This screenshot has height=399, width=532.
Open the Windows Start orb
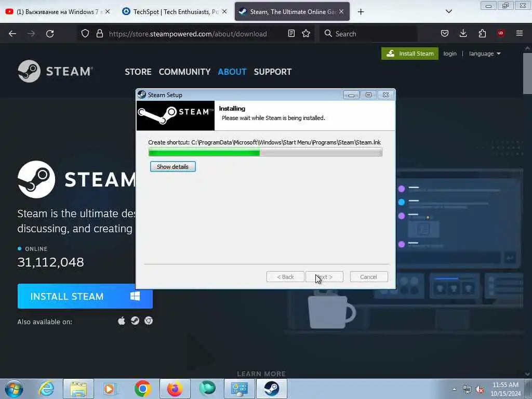point(14,389)
